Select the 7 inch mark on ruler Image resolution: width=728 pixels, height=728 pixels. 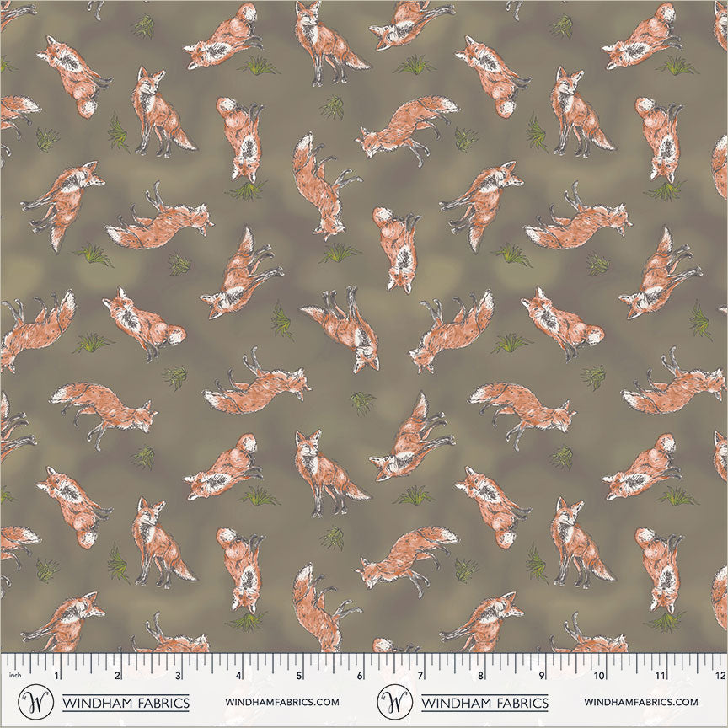[420, 675]
